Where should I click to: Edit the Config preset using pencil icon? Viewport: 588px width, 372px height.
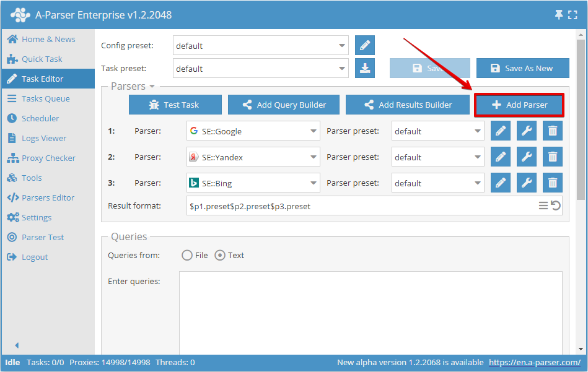point(364,45)
